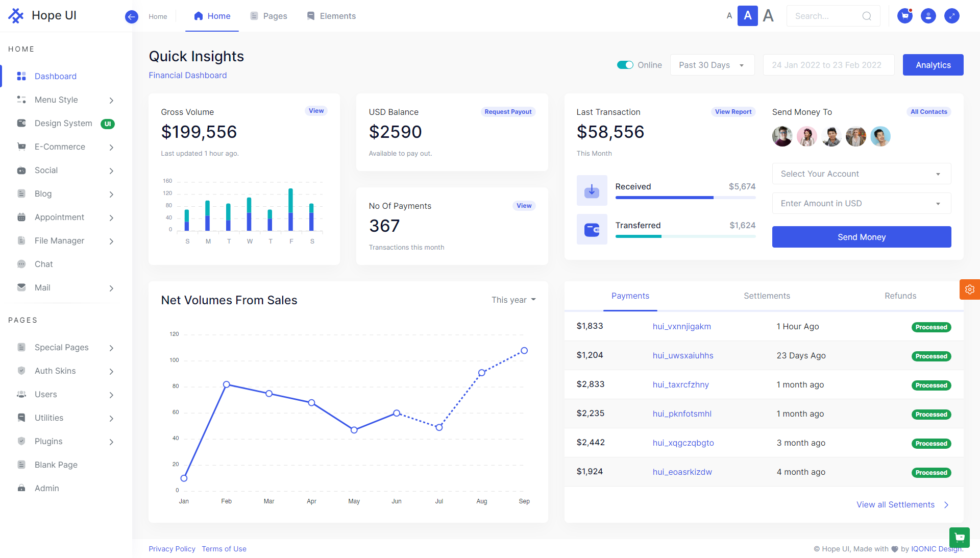Expand the Past 30 Days dropdown
This screenshot has height=558, width=980.
[712, 65]
